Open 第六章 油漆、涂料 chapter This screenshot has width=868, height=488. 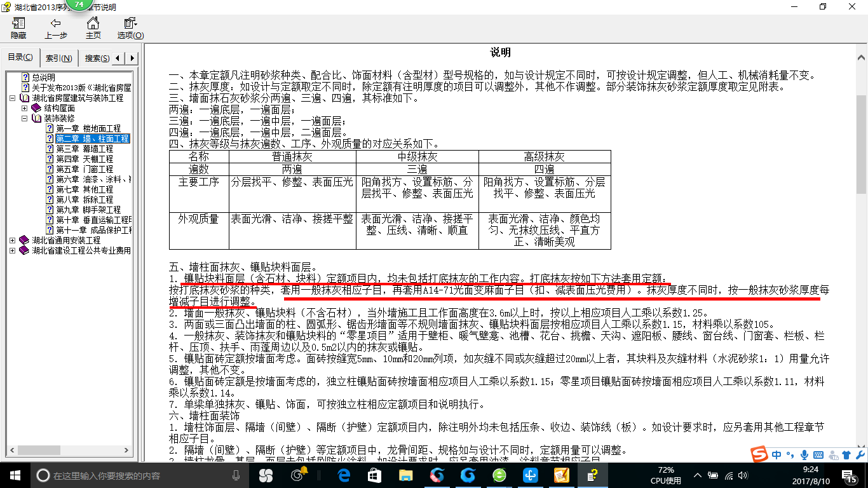click(93, 179)
